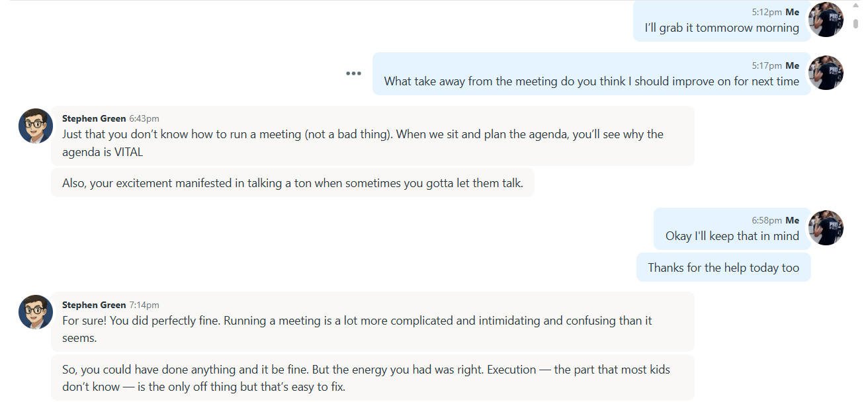Click my avatar beside the 5:17pm message
Screen dimensions: 868x402
point(826,73)
